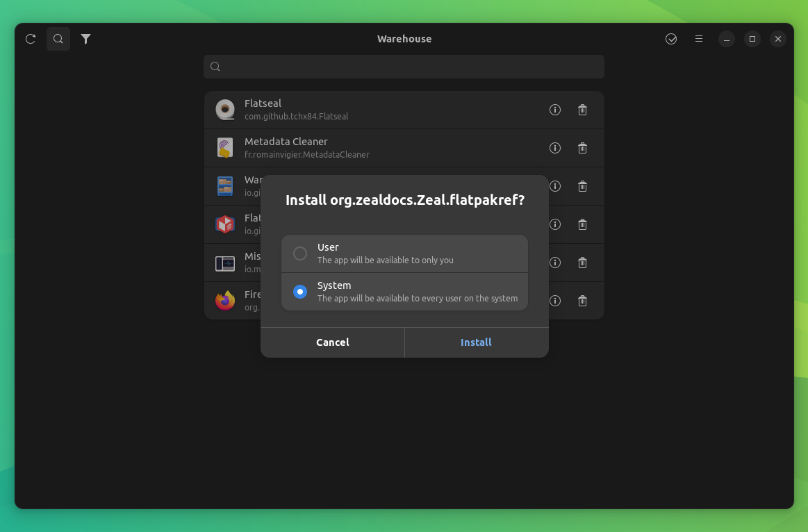Viewport: 808px width, 532px height.
Task: Click inside the search input field
Action: click(x=404, y=66)
